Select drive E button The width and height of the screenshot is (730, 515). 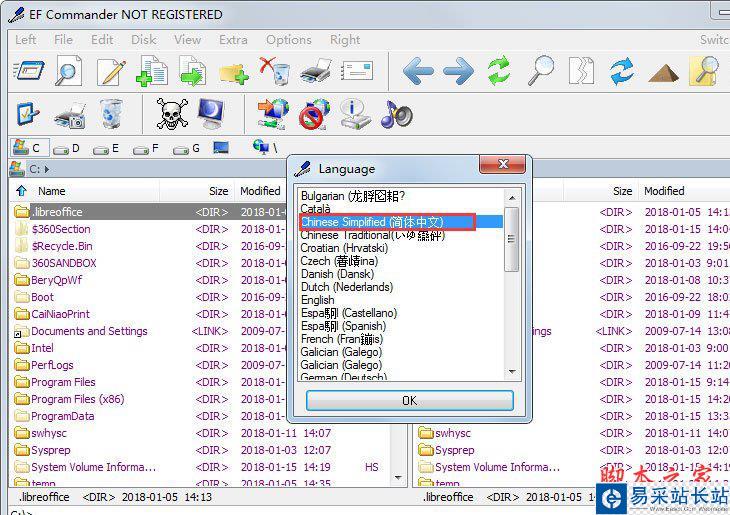(106, 149)
